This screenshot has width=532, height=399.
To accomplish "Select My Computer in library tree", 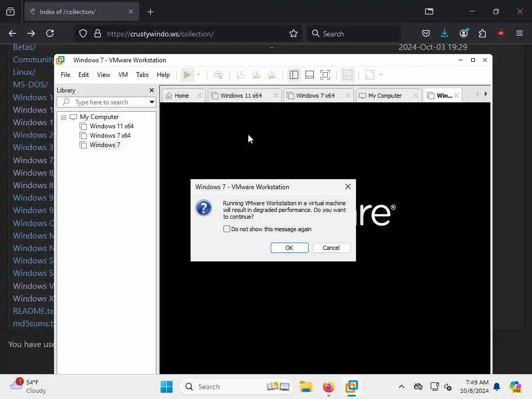I will [x=99, y=117].
